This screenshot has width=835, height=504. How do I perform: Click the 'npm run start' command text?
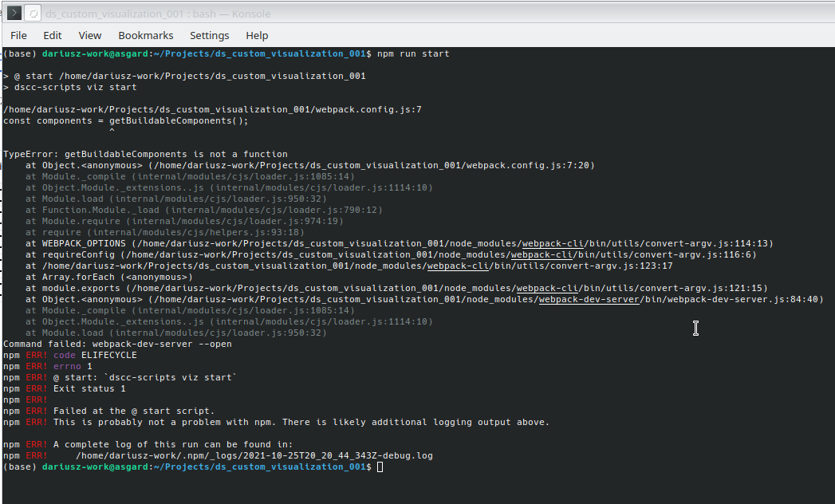tap(413, 53)
